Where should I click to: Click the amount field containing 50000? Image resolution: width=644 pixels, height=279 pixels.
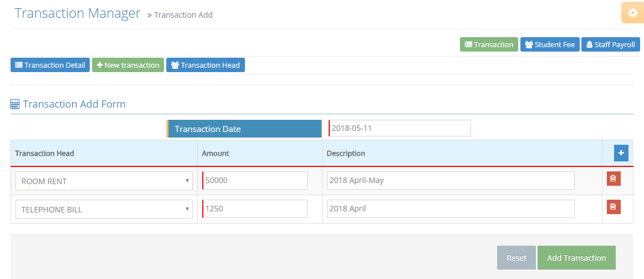[255, 181]
